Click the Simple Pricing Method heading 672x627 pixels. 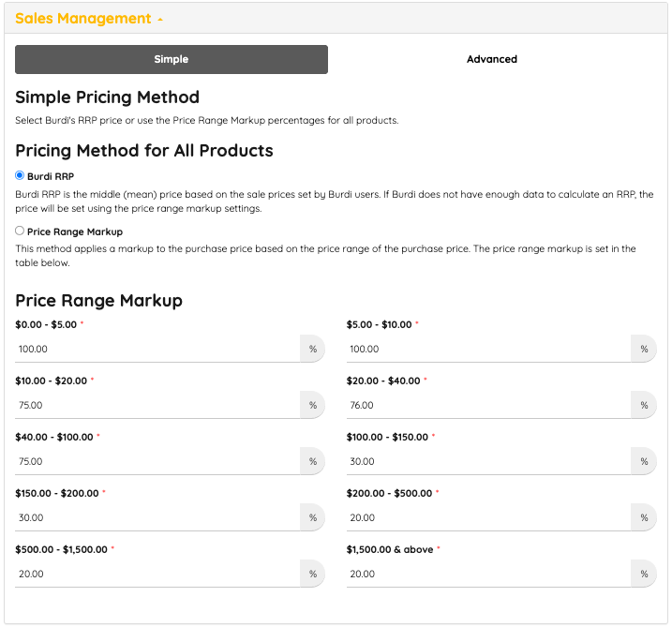pos(107,97)
